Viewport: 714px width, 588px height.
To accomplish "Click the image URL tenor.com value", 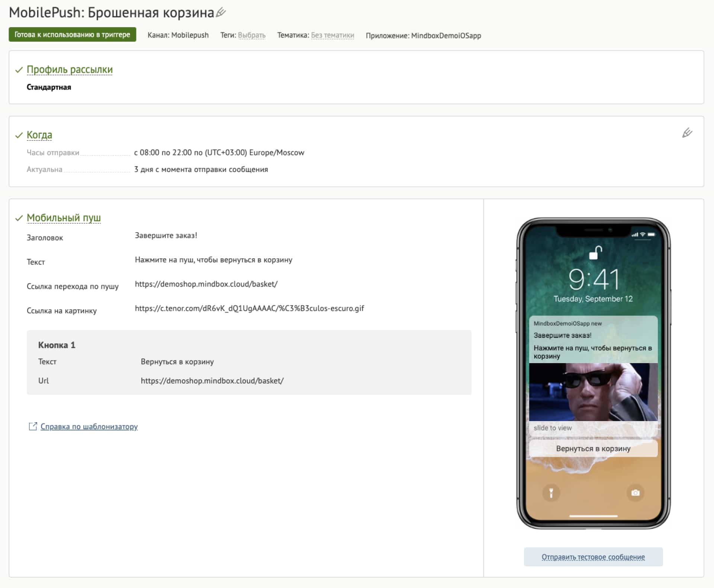I will 249,308.
